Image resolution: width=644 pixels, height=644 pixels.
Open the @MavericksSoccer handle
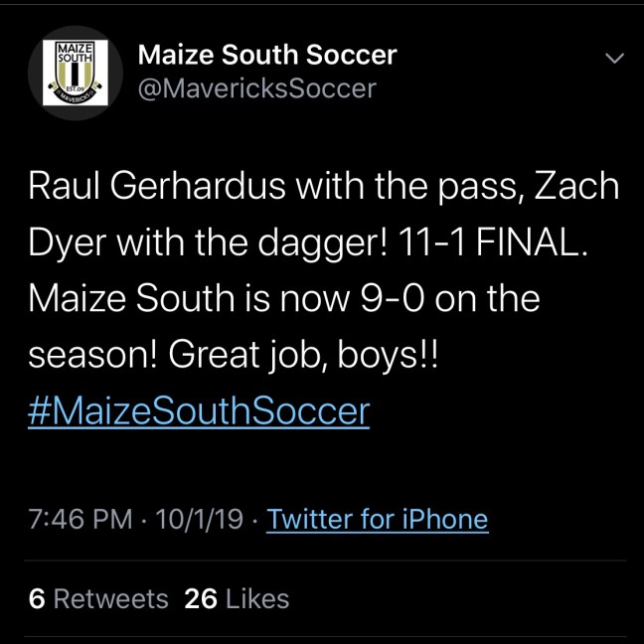257,88
